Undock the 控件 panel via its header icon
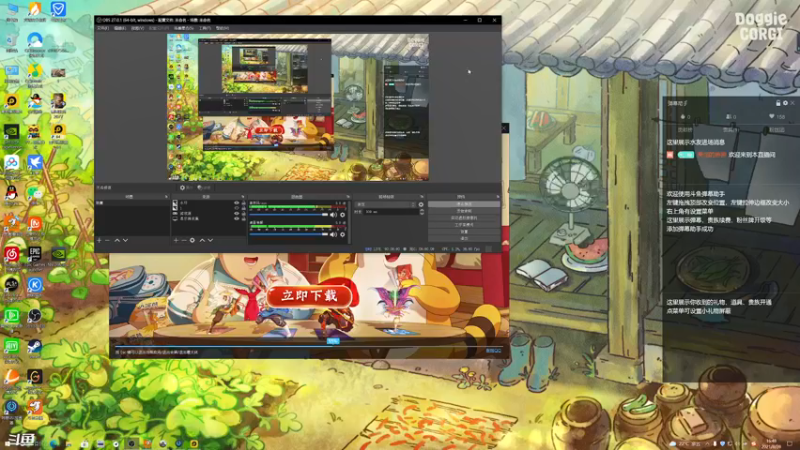Screen dimensions: 800x450 click(x=497, y=197)
